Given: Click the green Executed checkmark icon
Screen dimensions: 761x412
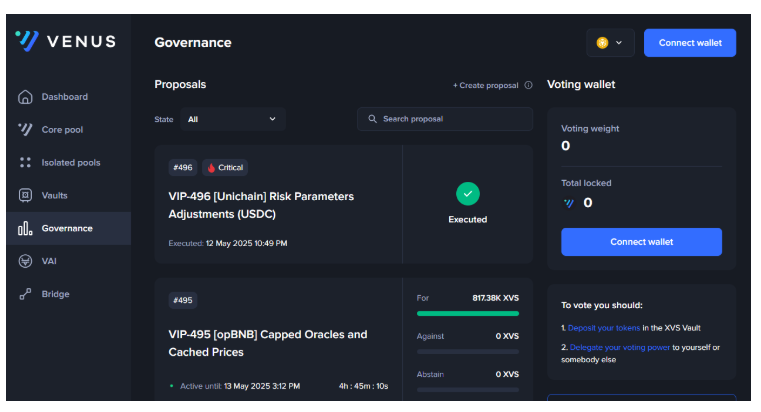Looking at the screenshot, I should pyautogui.click(x=467, y=194).
